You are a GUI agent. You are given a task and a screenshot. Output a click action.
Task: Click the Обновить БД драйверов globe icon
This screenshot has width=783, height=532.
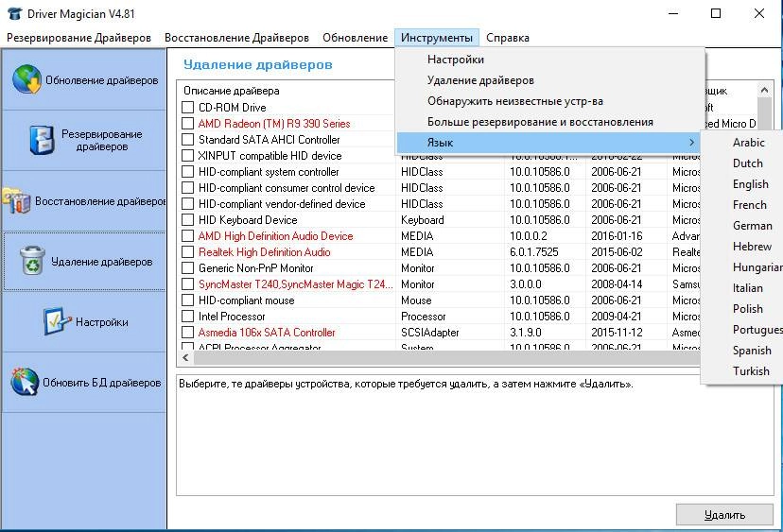coord(25,382)
